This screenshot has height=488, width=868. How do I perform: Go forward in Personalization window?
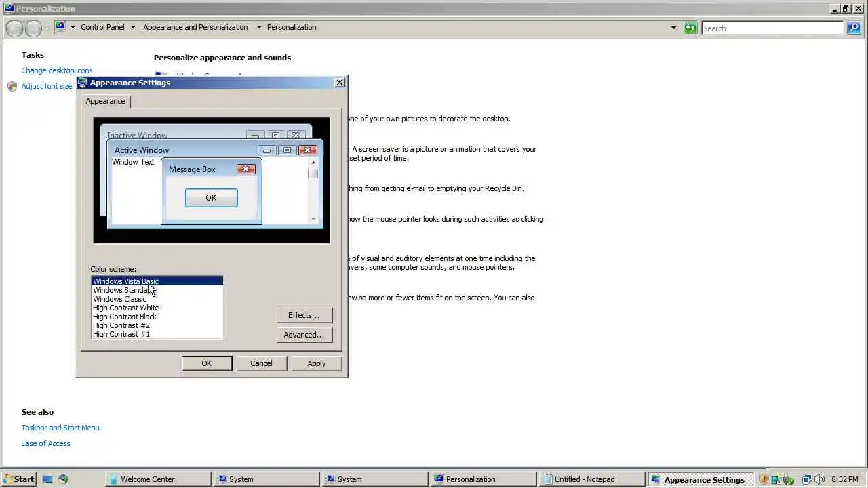point(33,28)
